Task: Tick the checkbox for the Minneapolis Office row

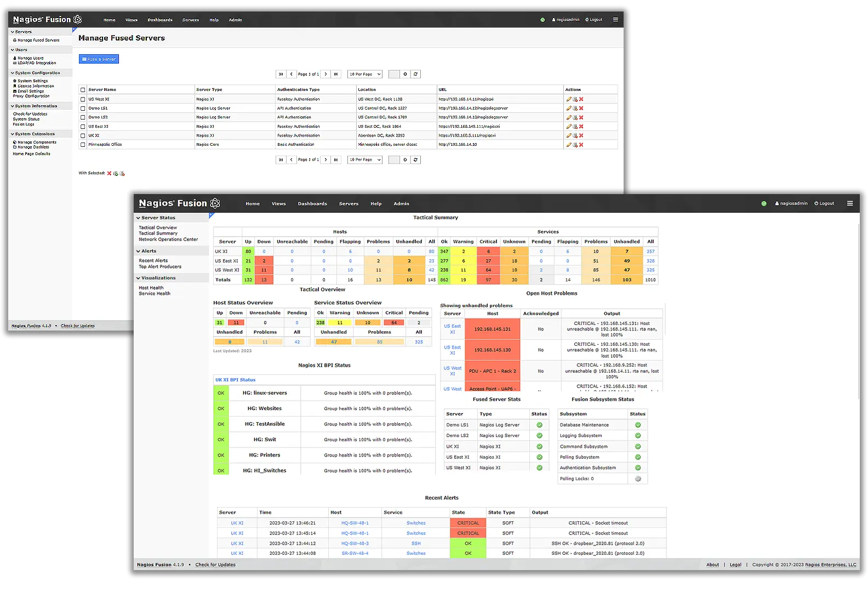Action: [83, 145]
